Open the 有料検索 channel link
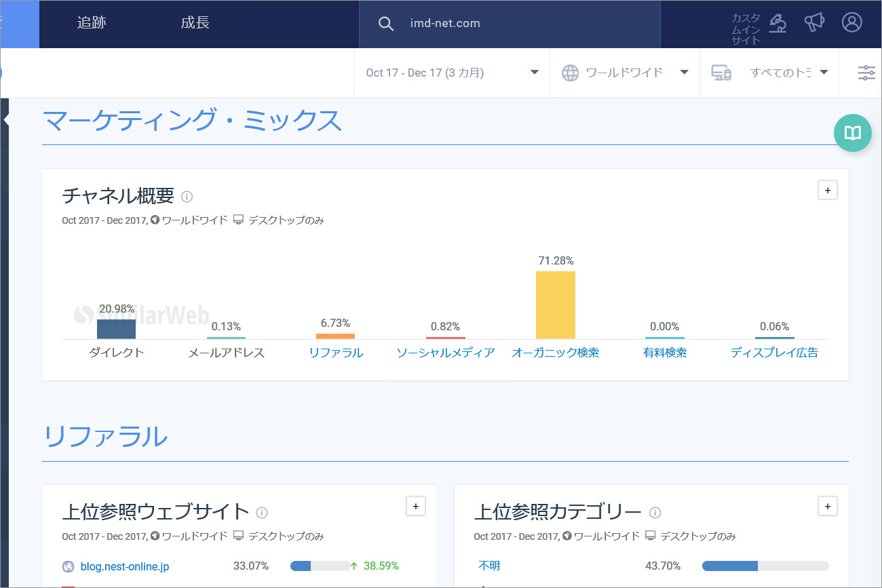This screenshot has width=882, height=588. pos(665,353)
